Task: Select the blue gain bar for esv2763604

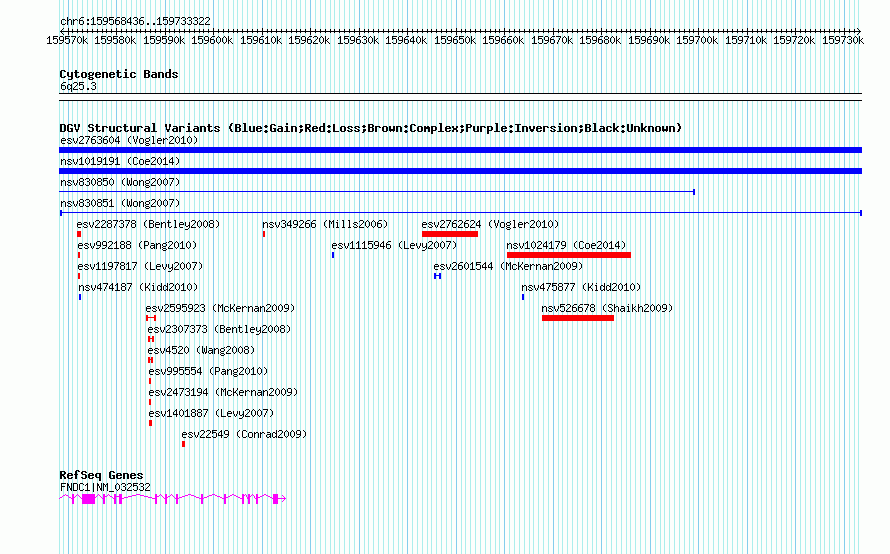Action: coord(460,150)
